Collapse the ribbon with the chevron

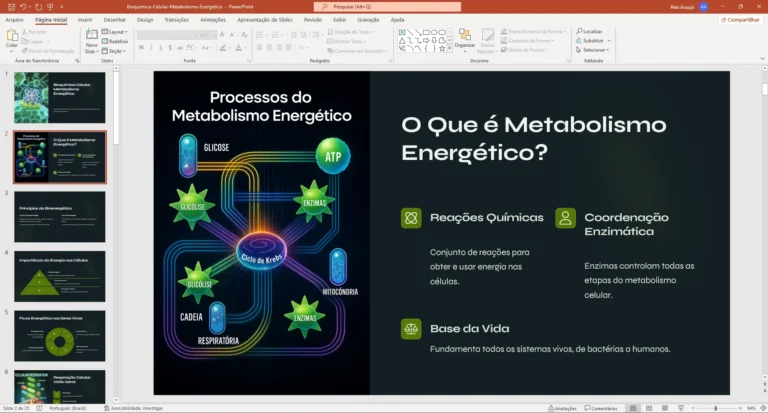pyautogui.click(x=762, y=59)
